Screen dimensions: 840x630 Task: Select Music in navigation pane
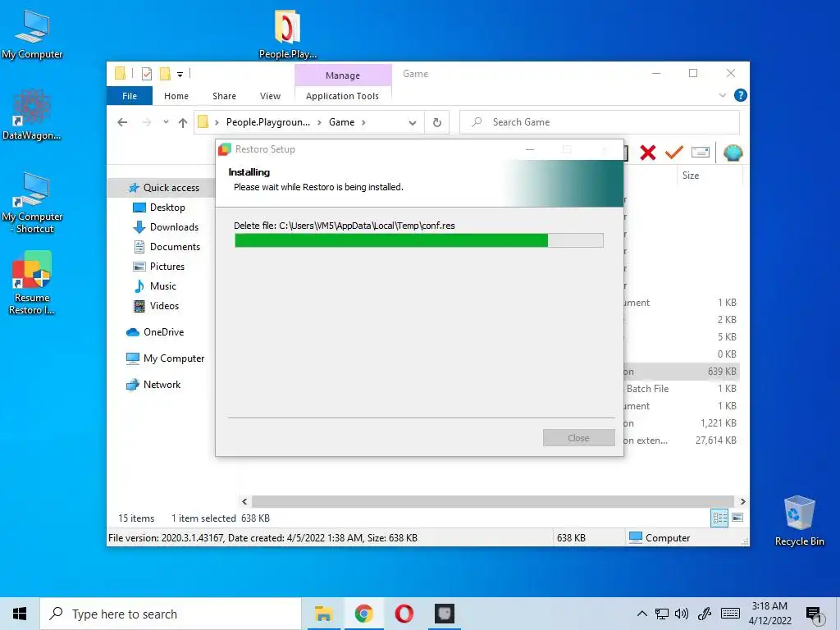tap(154, 286)
